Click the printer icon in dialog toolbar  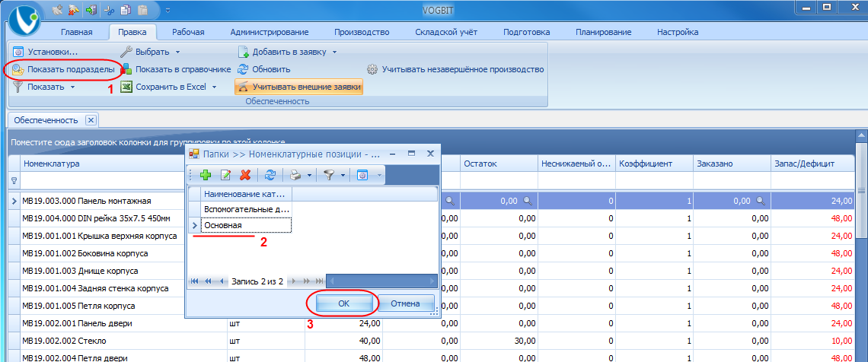coord(295,175)
